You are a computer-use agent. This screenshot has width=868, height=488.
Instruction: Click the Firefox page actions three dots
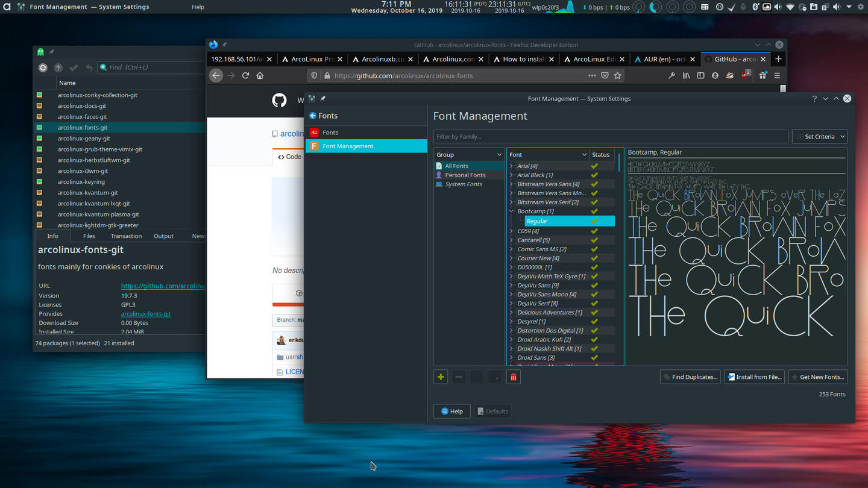tap(592, 75)
